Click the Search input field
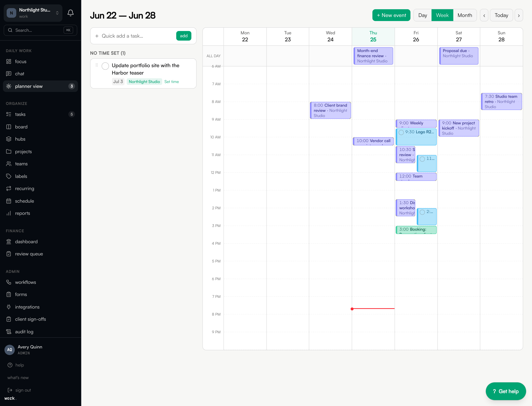532x406 pixels. pyautogui.click(x=40, y=30)
